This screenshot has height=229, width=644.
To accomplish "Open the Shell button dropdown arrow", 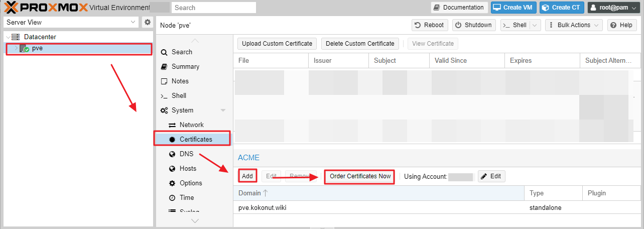I will point(535,25).
